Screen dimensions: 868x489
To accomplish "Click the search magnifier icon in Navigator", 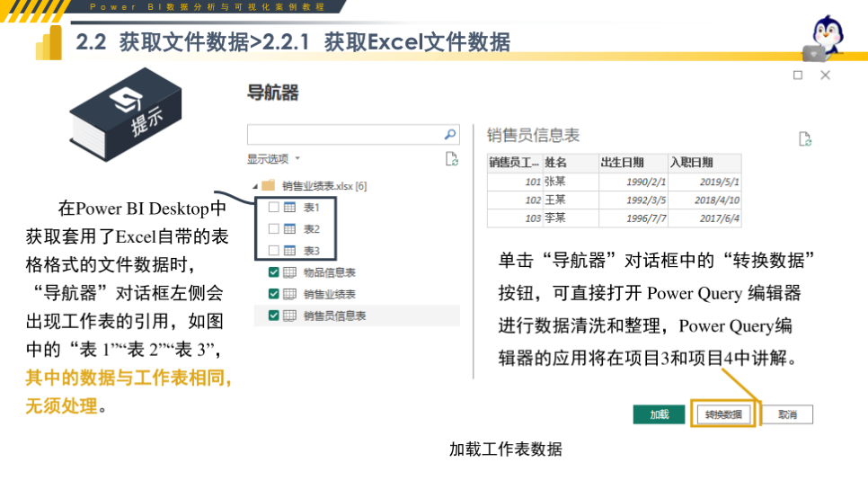I will 450,134.
